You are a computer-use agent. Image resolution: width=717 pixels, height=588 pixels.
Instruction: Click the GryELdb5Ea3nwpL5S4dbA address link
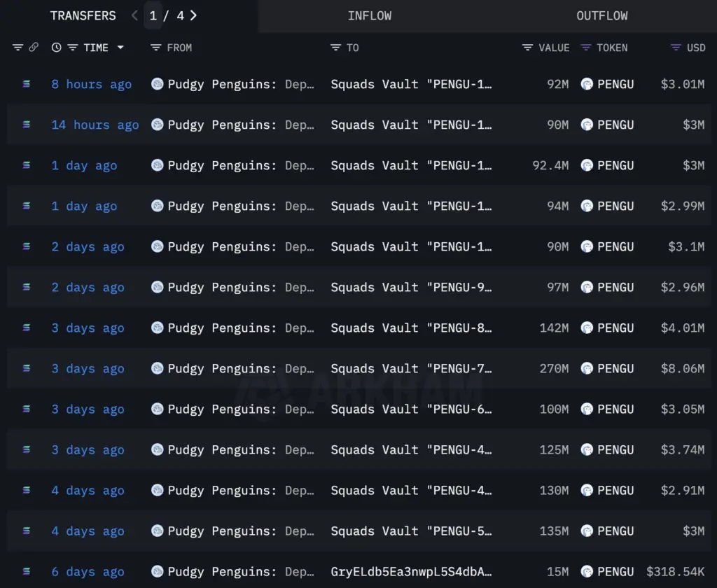[x=413, y=572]
